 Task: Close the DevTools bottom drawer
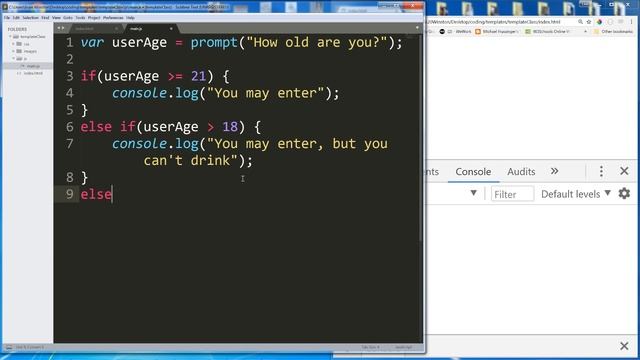pos(624,346)
